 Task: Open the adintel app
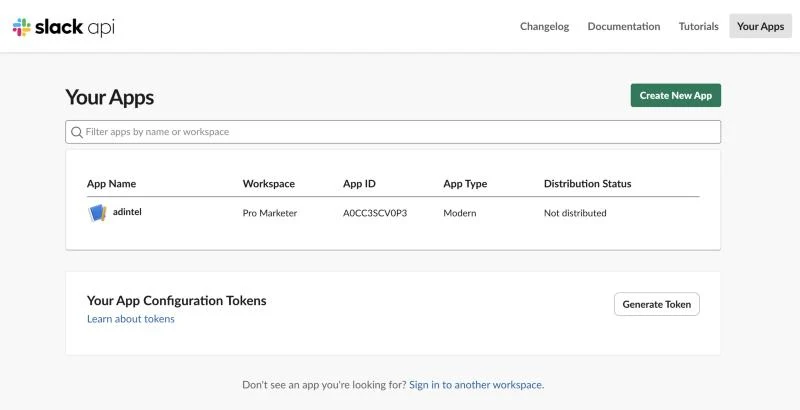(127, 212)
